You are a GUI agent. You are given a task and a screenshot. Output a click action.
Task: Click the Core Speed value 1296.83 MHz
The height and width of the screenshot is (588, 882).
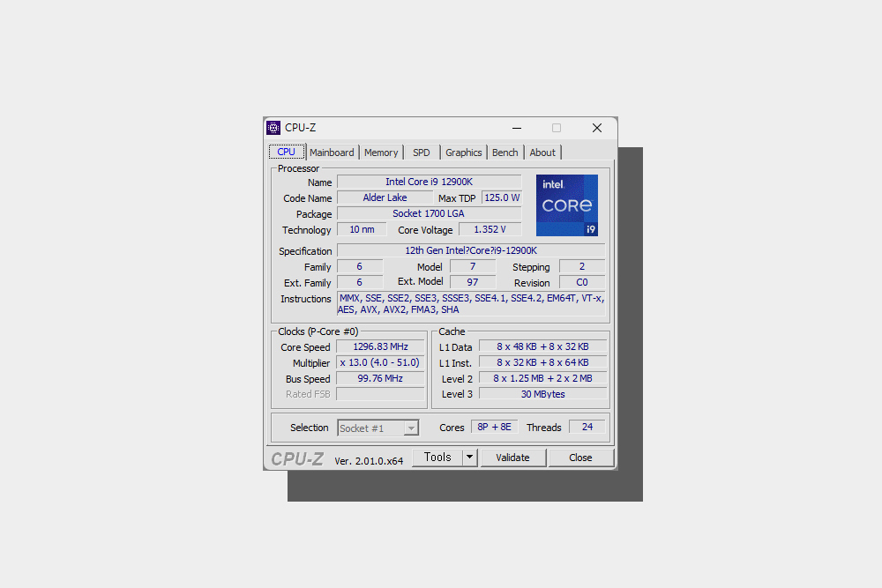coord(380,346)
